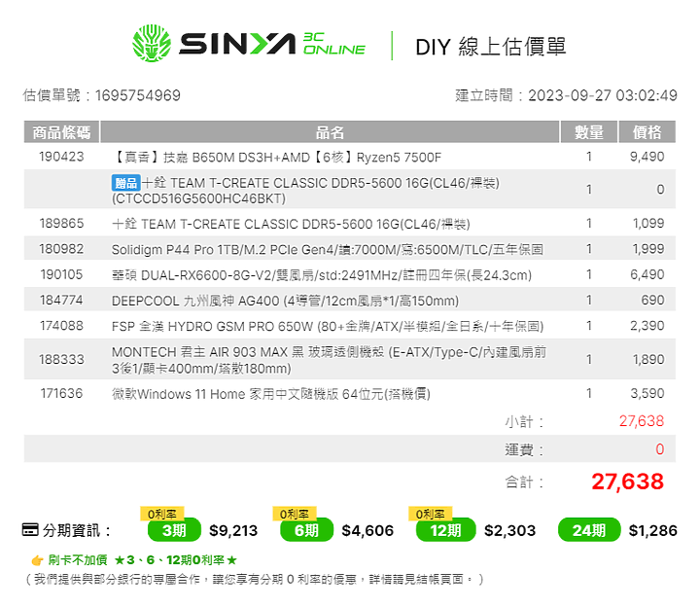
Task: Click the 分期資訊 label
Action: [x=77, y=530]
